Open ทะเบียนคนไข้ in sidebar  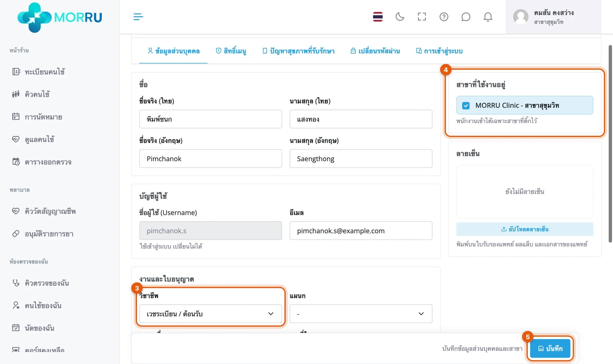click(38, 72)
